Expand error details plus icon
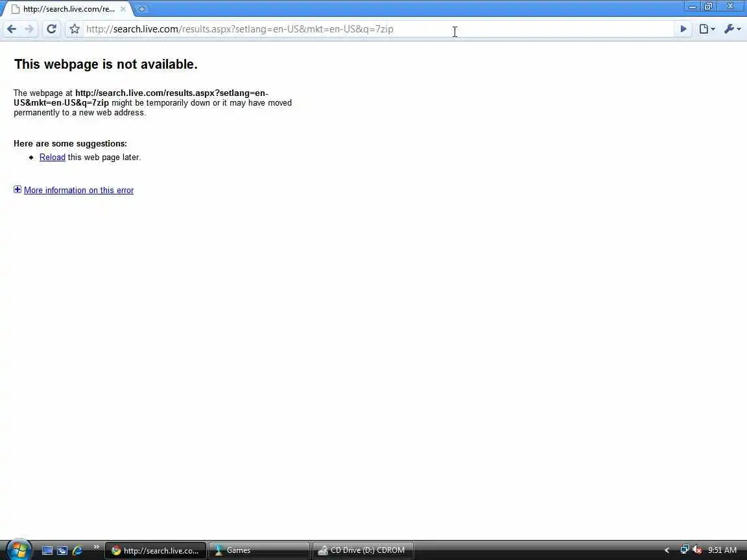The width and height of the screenshot is (747, 560). tap(18, 189)
